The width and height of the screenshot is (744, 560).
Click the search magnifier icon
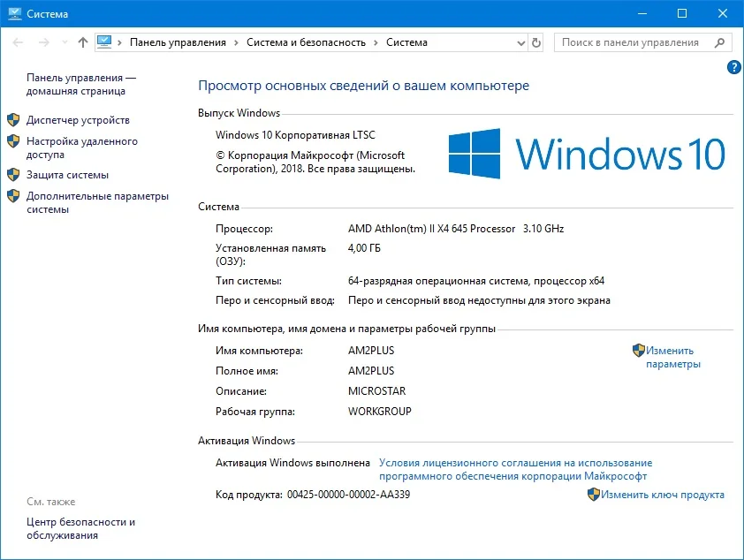[x=719, y=42]
